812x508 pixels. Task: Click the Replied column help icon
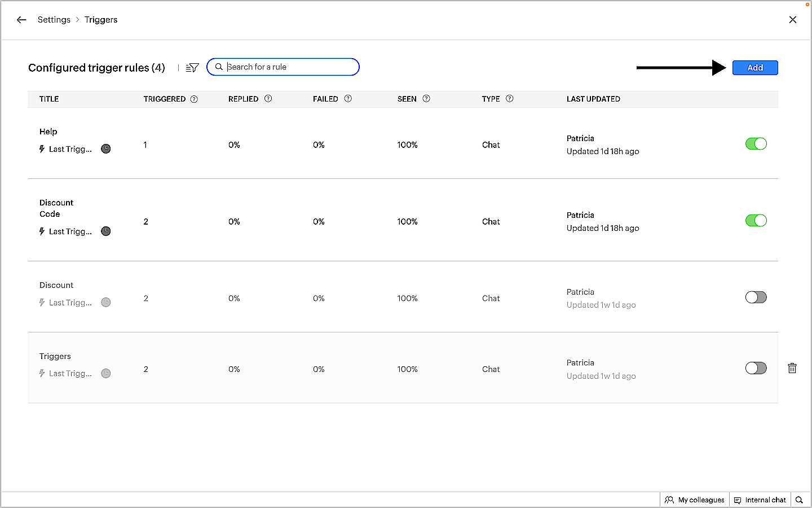click(268, 99)
